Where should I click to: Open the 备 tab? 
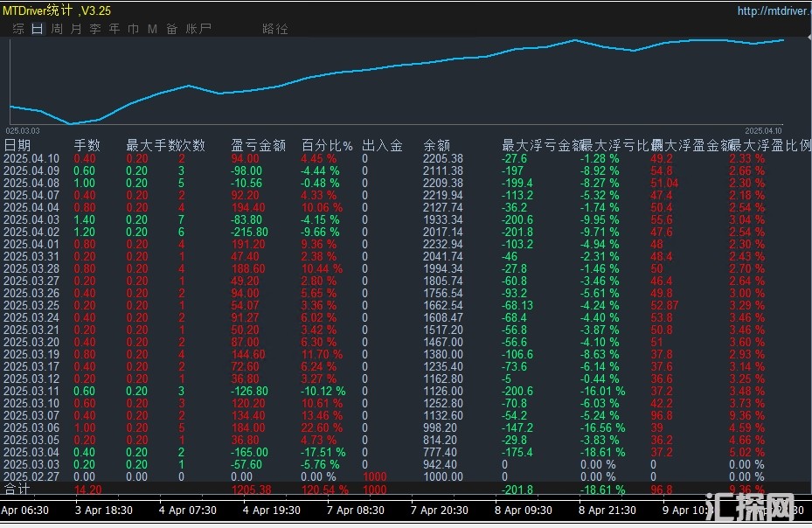171,29
